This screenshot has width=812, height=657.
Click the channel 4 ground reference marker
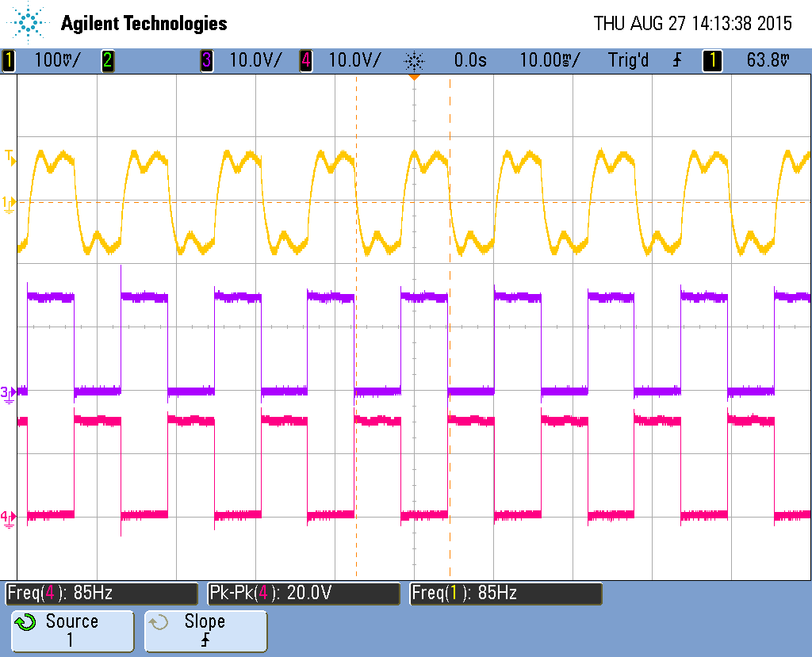(8, 519)
